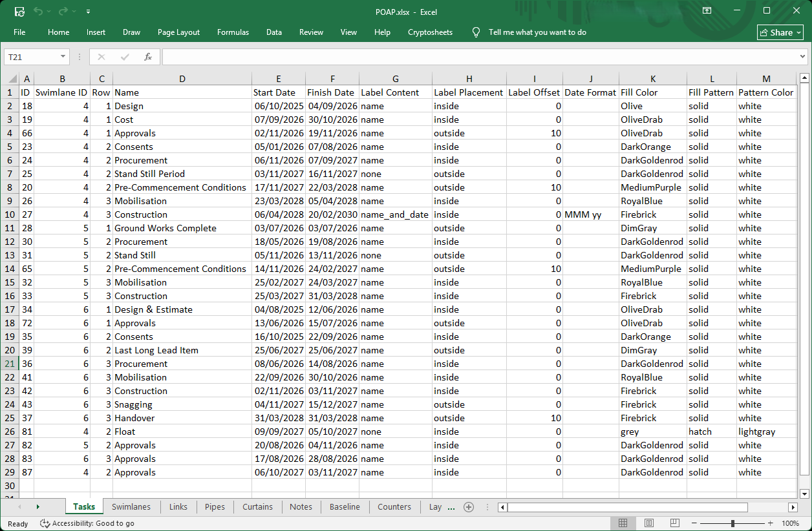
Task: Click the Tasks sheet tab
Action: [x=84, y=506]
